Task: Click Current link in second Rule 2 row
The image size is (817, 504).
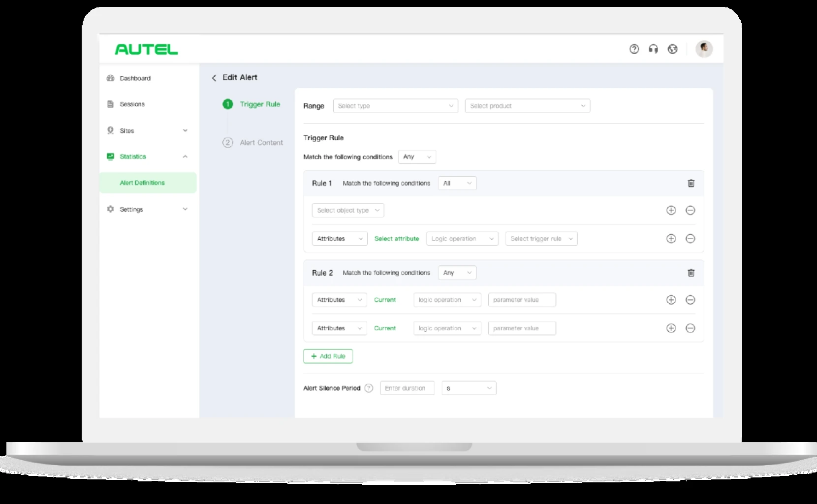Action: (x=385, y=328)
